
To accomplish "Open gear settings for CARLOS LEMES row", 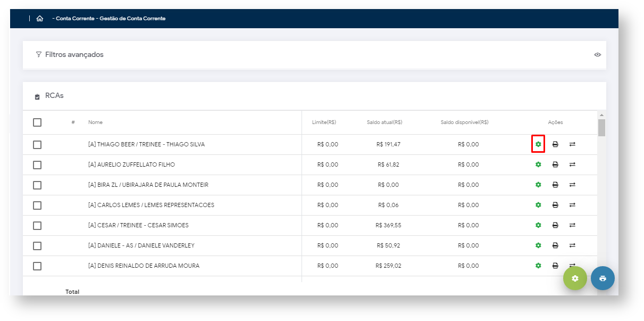I will coord(538,205).
